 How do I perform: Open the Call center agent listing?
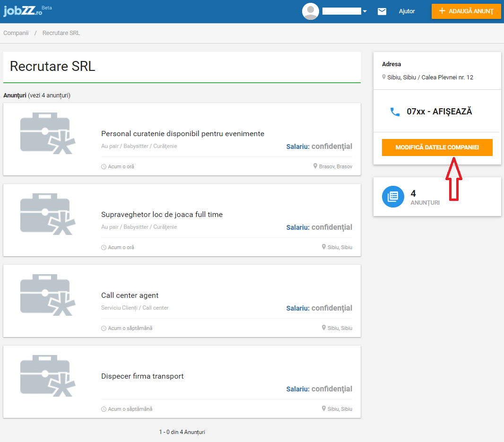[x=130, y=295]
